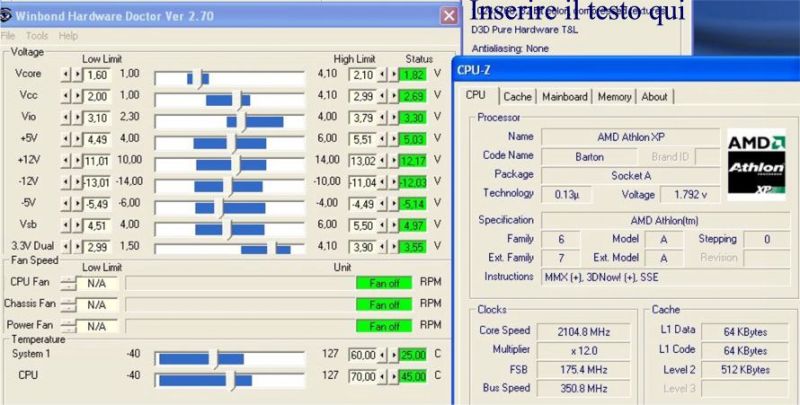Click the Core Speed value 2104.8 MHz

coord(583,332)
